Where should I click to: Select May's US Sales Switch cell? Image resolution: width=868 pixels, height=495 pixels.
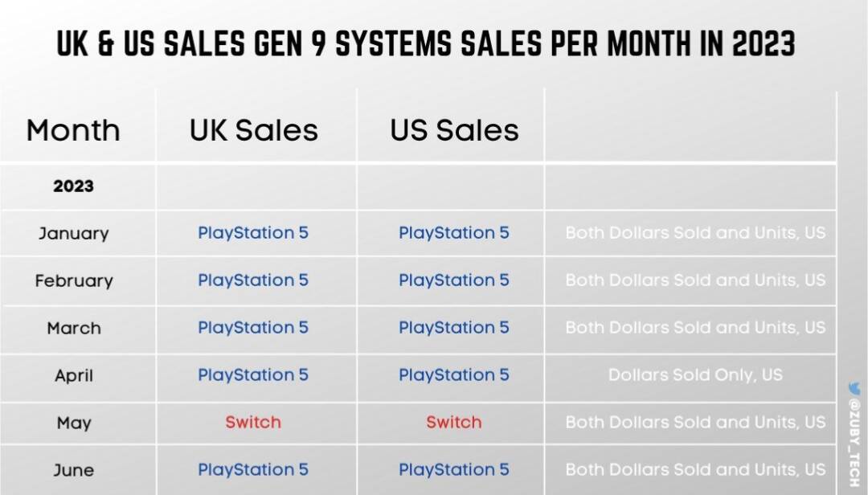[454, 423]
